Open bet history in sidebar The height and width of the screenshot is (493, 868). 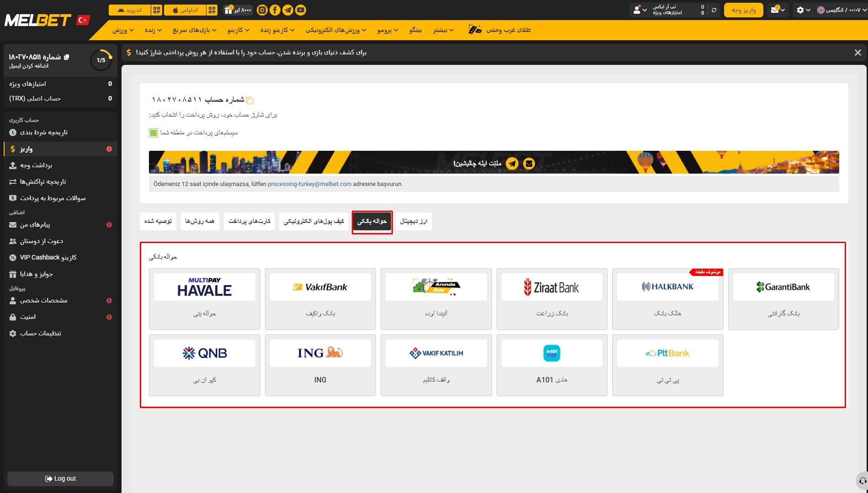(x=60, y=133)
